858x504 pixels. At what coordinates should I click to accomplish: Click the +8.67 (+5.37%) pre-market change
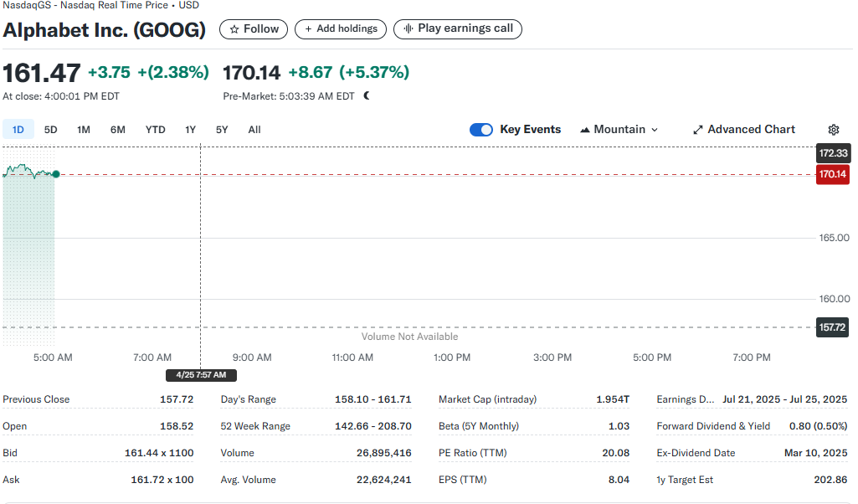[348, 72]
